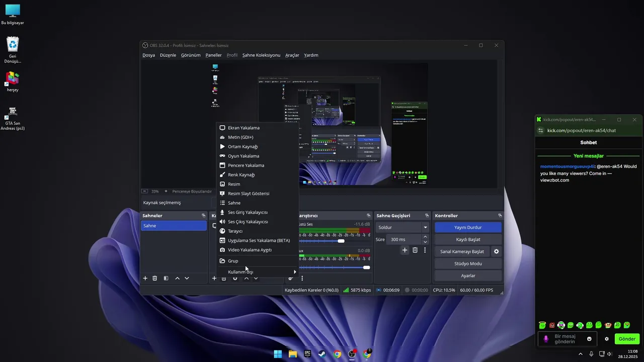The width and height of the screenshot is (644, 362).
Task: Stop streaming with Yayını Durdur
Action: click(468, 227)
